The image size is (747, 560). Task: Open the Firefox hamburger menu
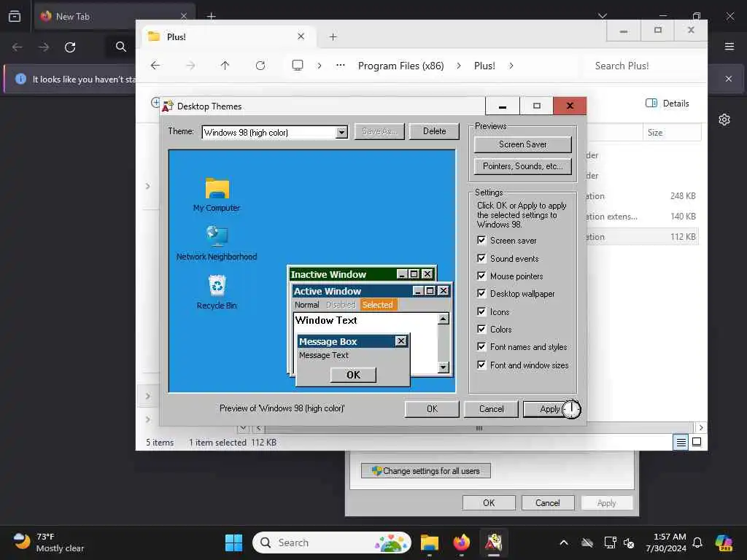(x=729, y=47)
